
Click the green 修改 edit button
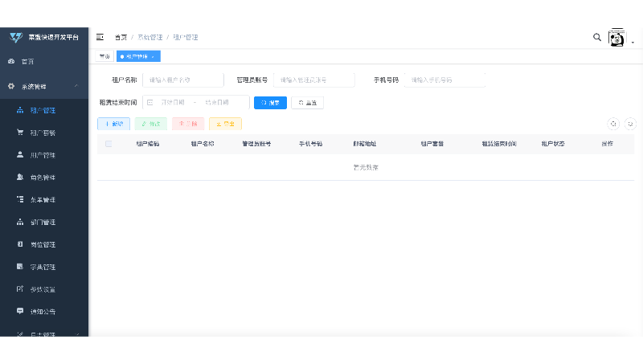pyautogui.click(x=151, y=124)
